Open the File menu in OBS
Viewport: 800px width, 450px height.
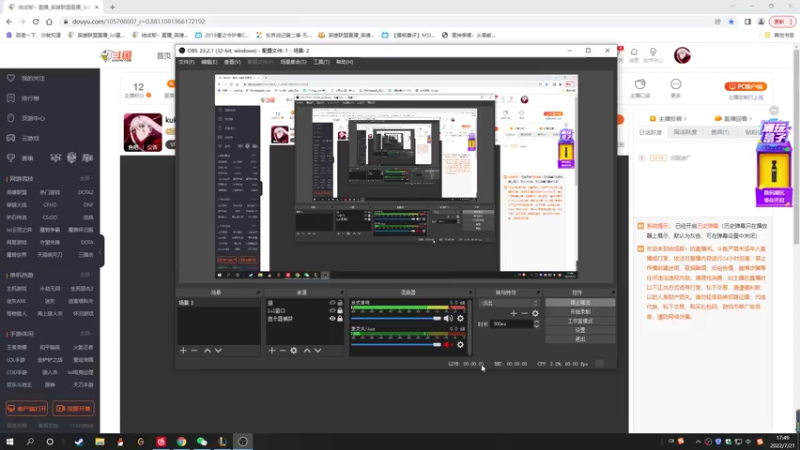click(186, 62)
